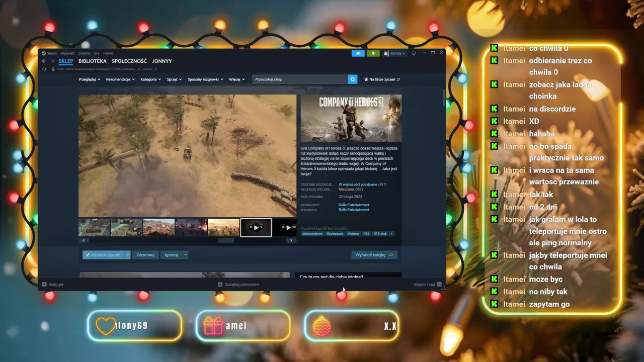Image resolution: width=644 pixels, height=362 pixels.
Task: Click the thumbnail strip scroll handle
Action: (x=226, y=240)
